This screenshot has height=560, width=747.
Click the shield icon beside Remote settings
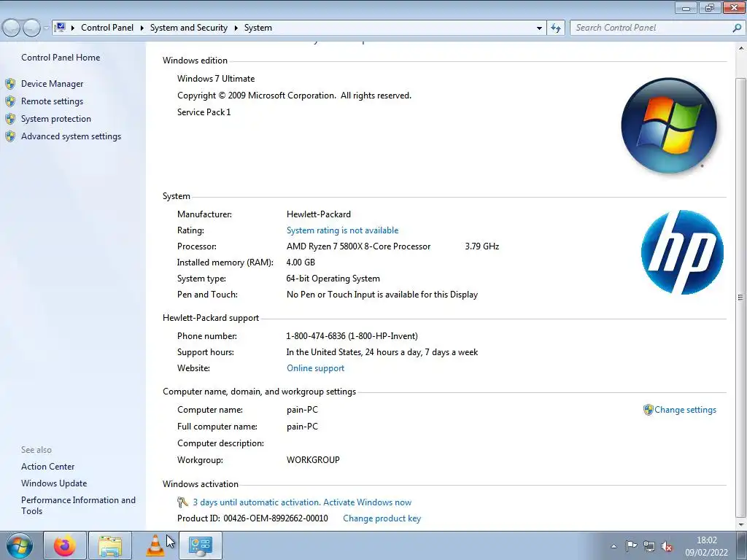pos(10,101)
